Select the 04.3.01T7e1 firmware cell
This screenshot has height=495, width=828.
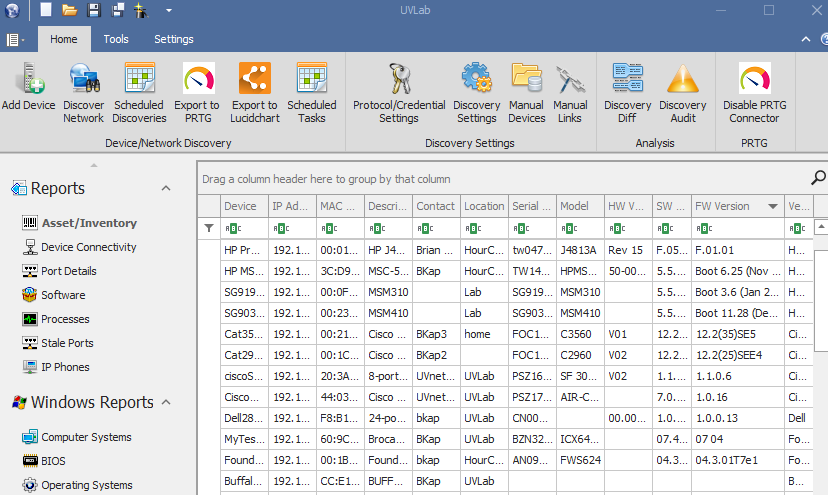[738, 460]
